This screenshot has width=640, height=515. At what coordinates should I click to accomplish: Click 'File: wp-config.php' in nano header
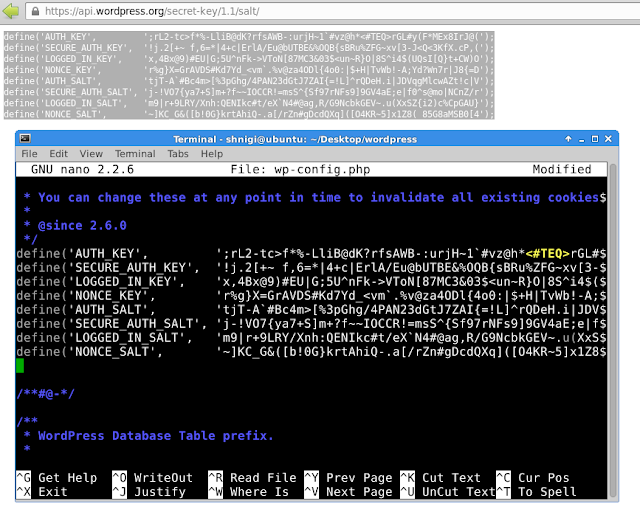[x=300, y=169]
